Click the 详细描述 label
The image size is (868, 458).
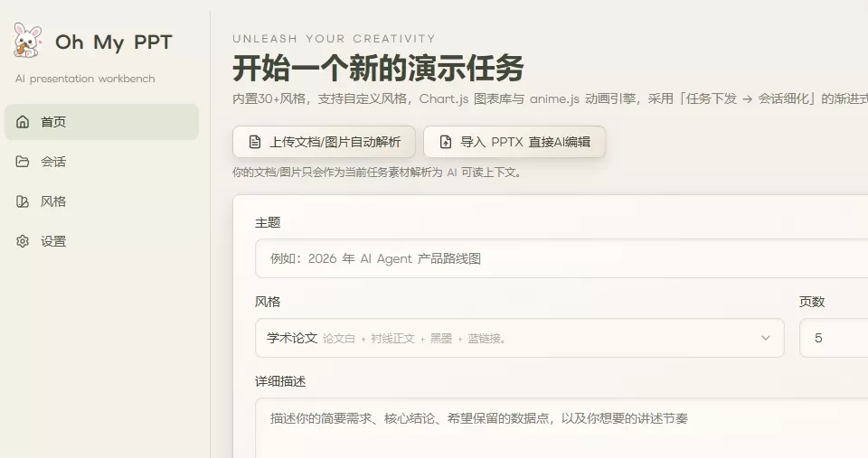280,381
